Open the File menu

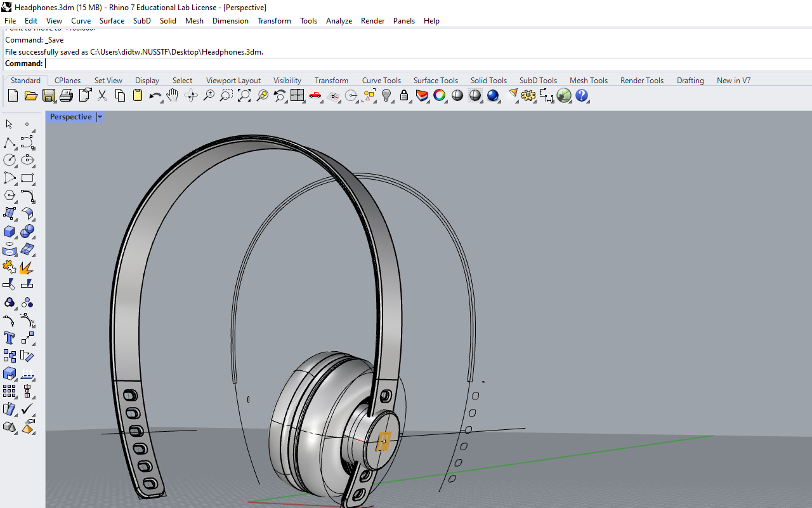coord(10,21)
